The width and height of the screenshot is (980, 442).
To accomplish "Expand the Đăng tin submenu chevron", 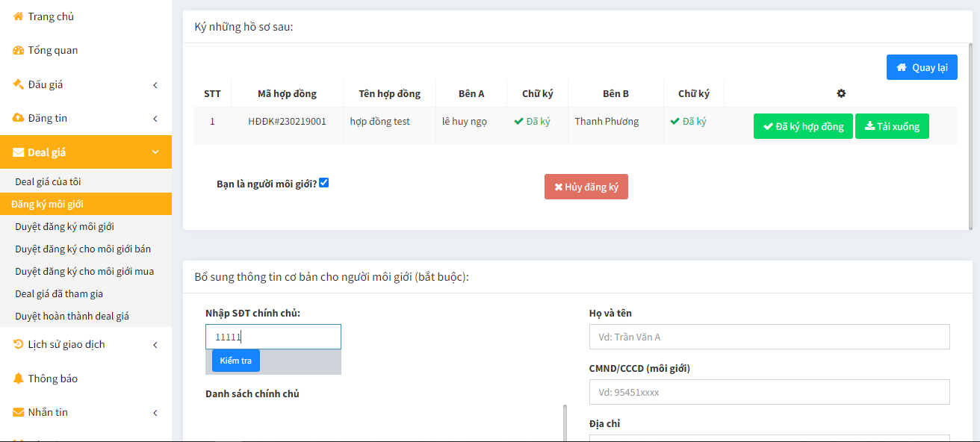I will point(155,119).
